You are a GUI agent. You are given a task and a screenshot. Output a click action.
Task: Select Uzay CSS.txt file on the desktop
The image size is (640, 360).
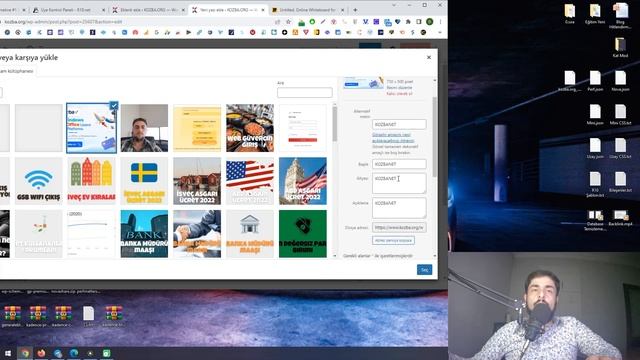(x=620, y=149)
